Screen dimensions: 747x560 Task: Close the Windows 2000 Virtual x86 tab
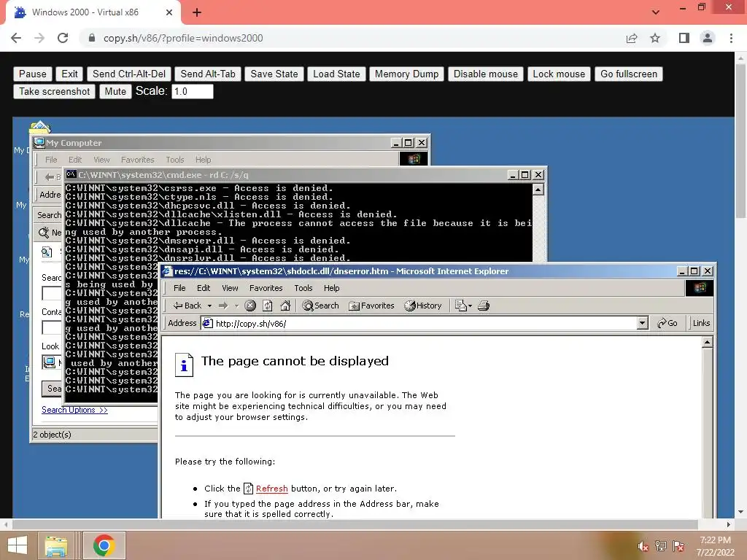click(x=169, y=12)
